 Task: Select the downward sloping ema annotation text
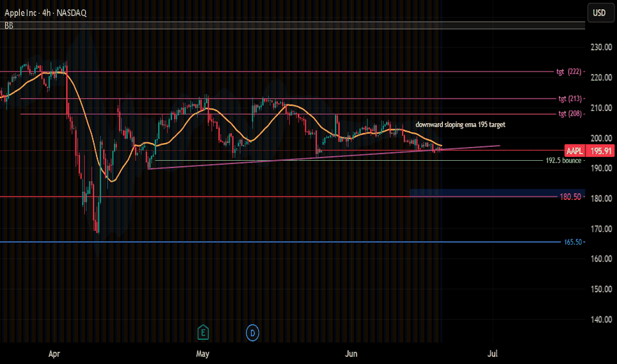coord(460,124)
